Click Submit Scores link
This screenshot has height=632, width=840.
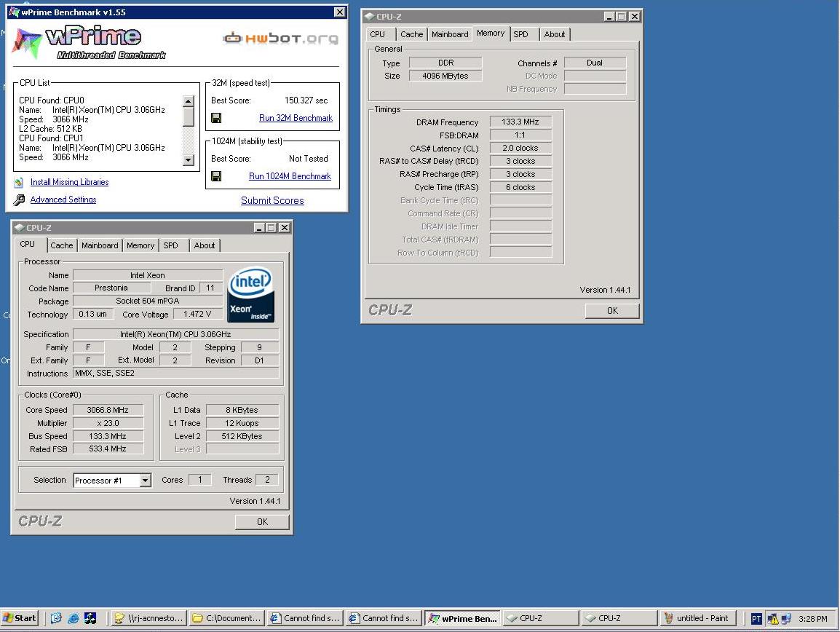click(272, 200)
